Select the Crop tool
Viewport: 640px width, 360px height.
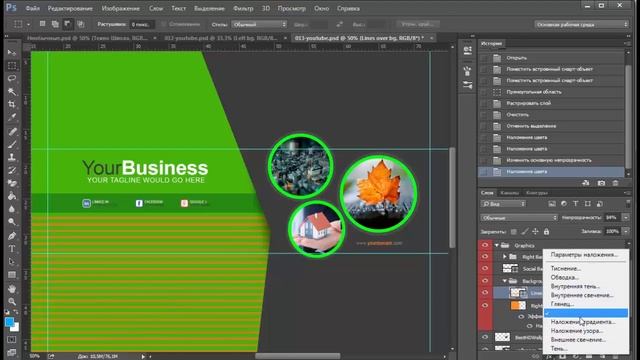[12, 104]
